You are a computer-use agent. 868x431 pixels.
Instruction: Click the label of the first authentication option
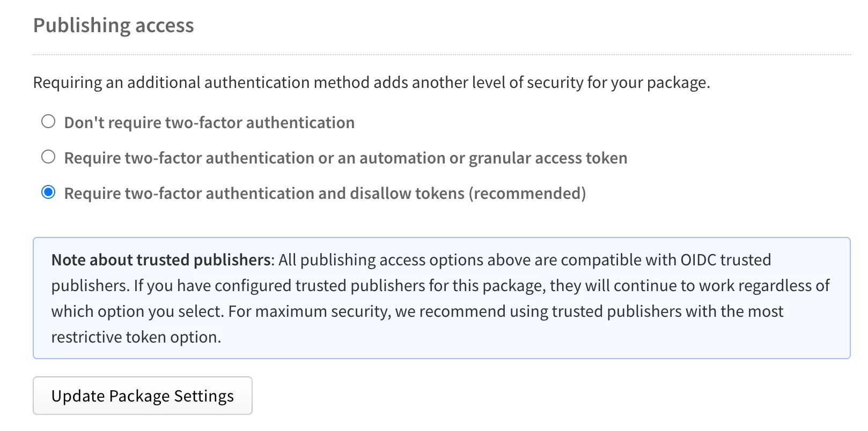tap(209, 122)
